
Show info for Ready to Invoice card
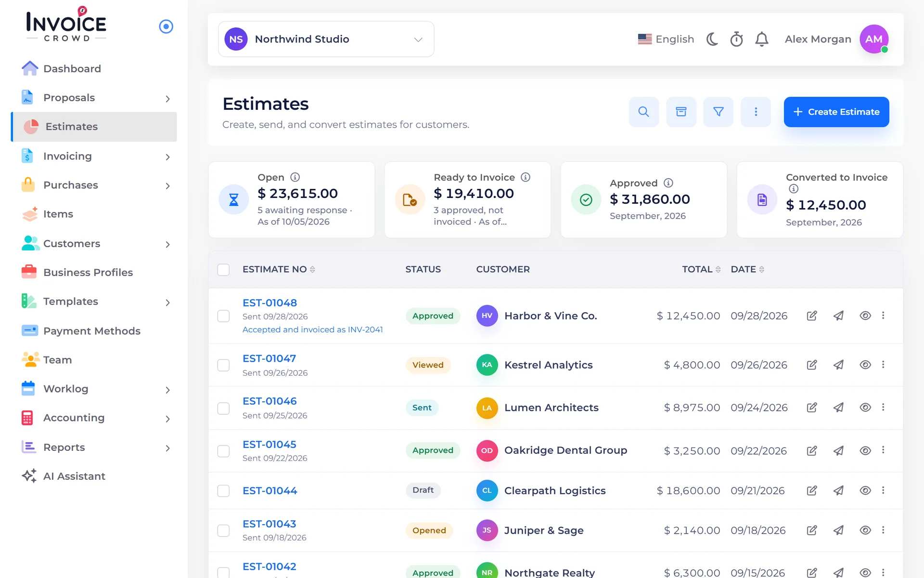click(x=526, y=177)
